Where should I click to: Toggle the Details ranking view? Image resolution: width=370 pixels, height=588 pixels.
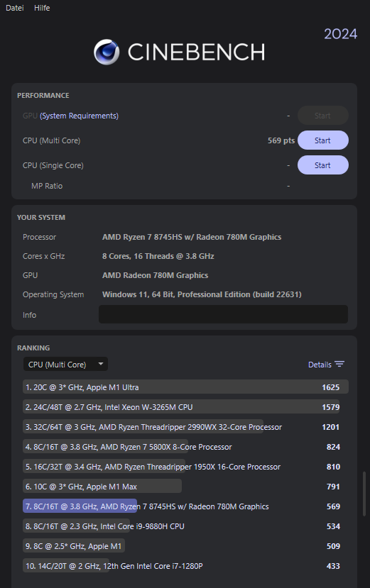pyautogui.click(x=326, y=365)
